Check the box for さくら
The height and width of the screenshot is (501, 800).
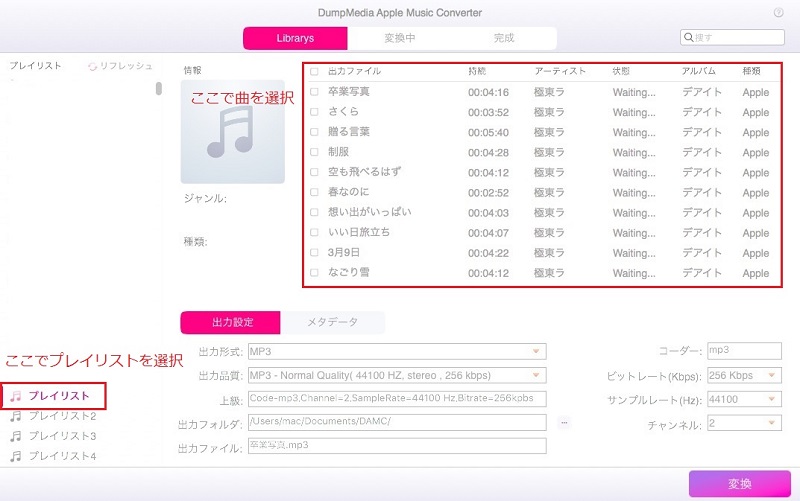pyautogui.click(x=314, y=112)
